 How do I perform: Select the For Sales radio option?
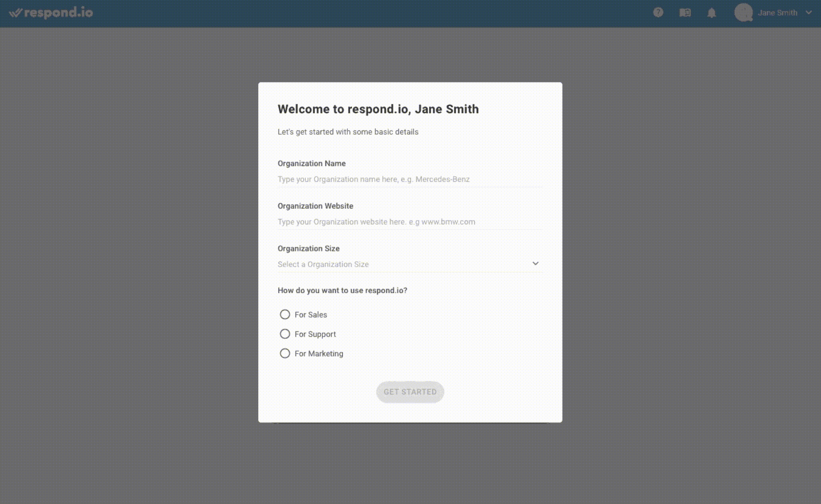coord(285,315)
